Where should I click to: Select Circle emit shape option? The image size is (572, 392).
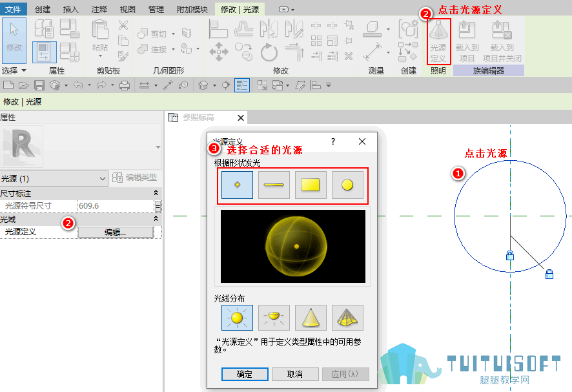click(347, 185)
